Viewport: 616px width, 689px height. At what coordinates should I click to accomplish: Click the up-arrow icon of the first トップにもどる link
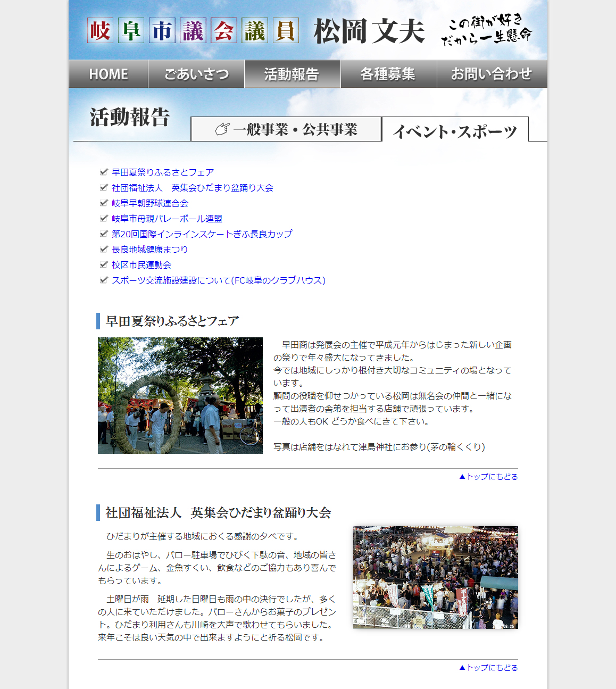coord(463,477)
